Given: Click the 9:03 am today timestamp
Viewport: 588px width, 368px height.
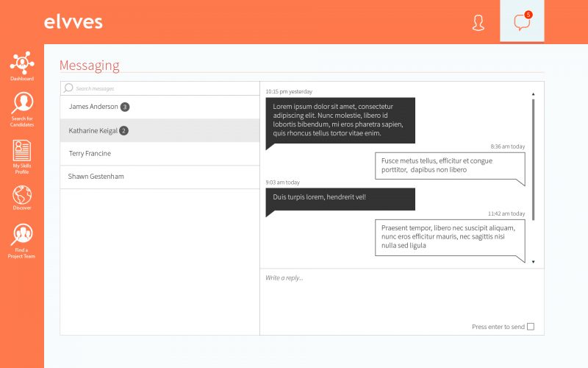Looking at the screenshot, I should 282,183.
